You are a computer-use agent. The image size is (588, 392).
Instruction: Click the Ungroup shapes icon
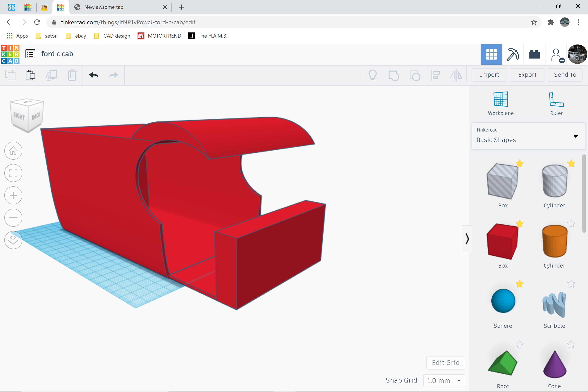coord(415,75)
